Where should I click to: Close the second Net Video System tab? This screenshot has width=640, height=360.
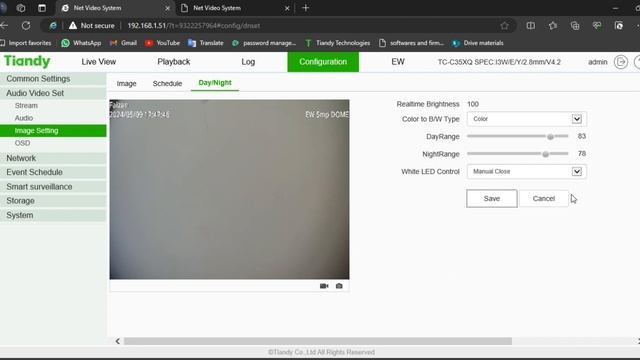pos(287,8)
